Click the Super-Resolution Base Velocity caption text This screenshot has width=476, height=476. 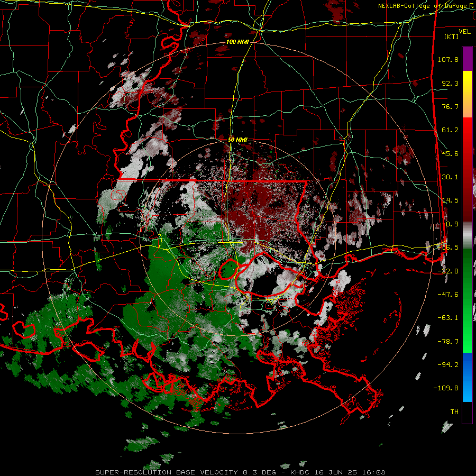241,472
